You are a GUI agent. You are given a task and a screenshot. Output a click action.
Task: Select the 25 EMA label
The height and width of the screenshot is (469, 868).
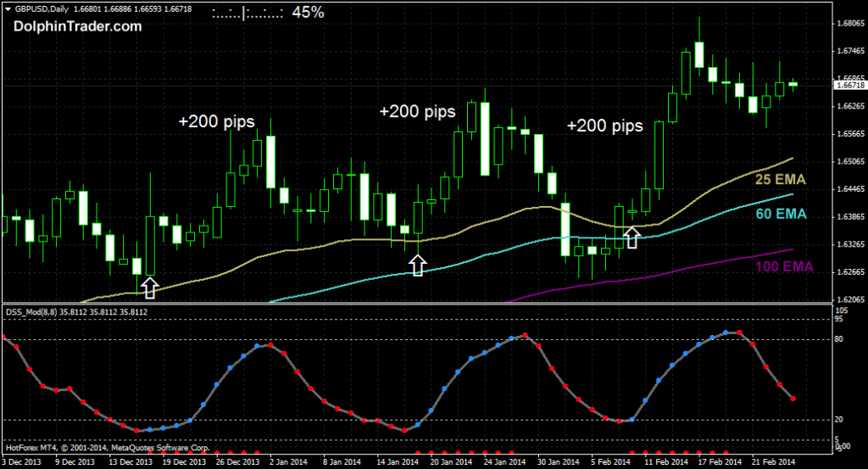(x=781, y=180)
